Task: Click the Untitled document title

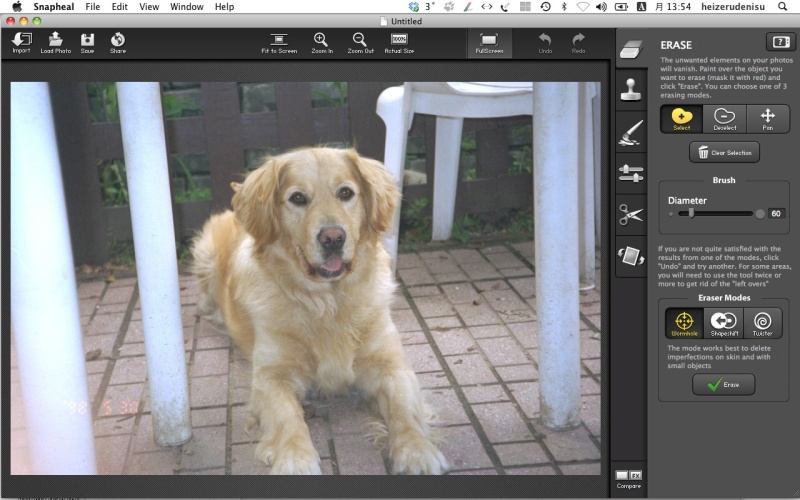Action: (406, 21)
